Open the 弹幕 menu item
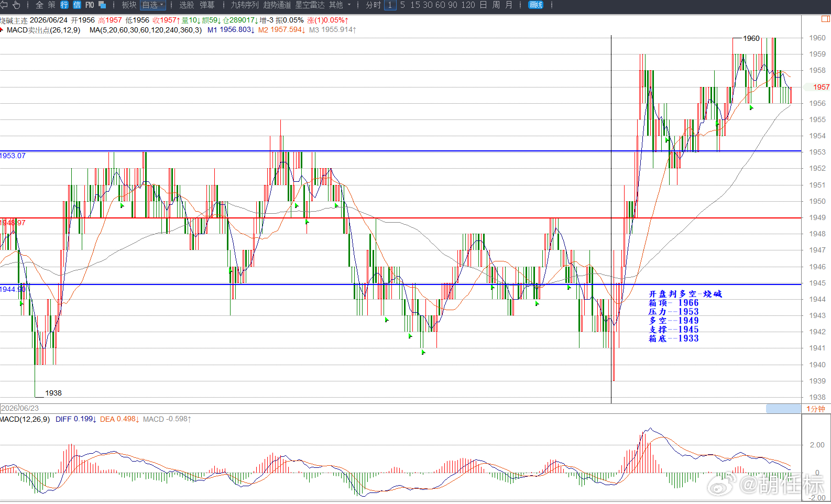This screenshot has height=504, width=831. pyautogui.click(x=207, y=5)
